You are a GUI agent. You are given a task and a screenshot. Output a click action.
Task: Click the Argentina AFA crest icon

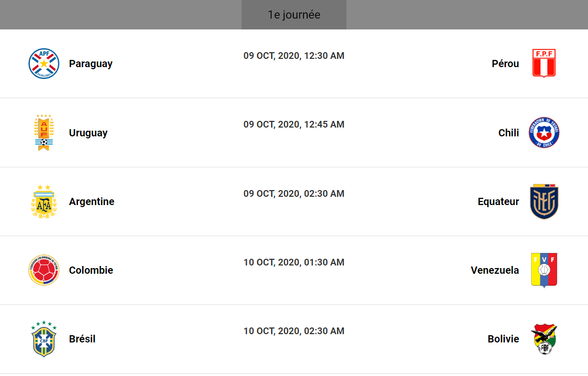point(44,201)
